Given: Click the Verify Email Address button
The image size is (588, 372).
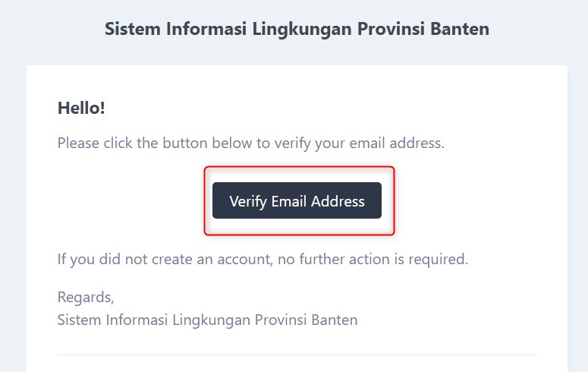Looking at the screenshot, I should point(297,201).
